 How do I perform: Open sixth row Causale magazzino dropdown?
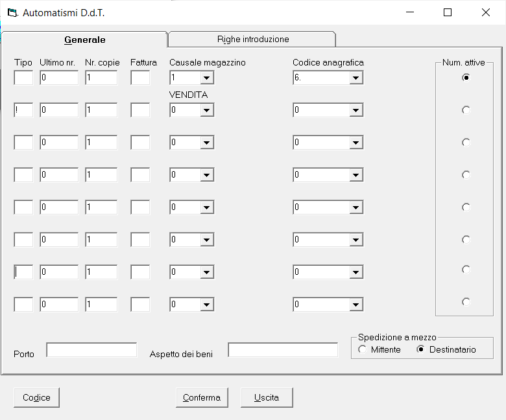click(x=206, y=240)
